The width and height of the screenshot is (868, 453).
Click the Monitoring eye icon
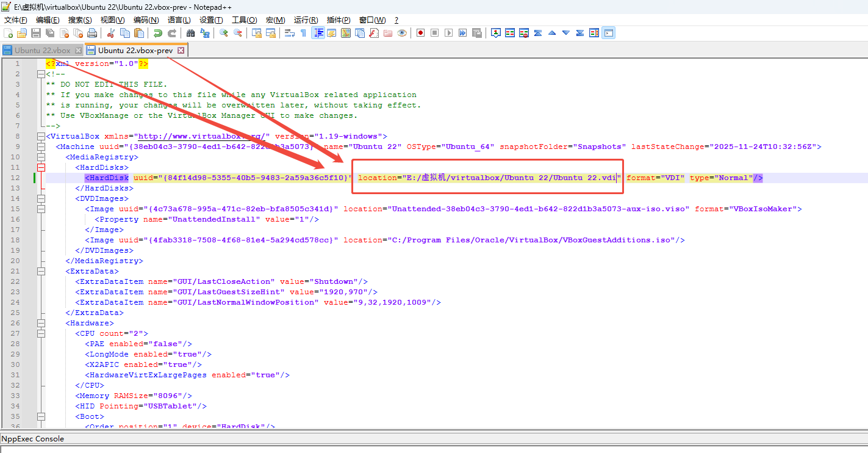[x=401, y=33]
